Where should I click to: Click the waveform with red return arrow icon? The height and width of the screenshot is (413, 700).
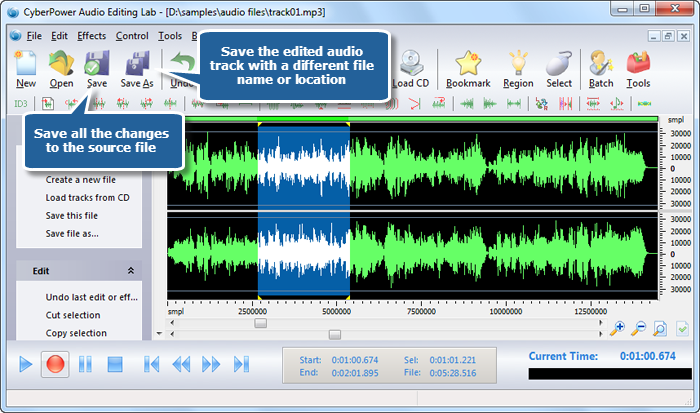pyautogui.click(x=439, y=104)
